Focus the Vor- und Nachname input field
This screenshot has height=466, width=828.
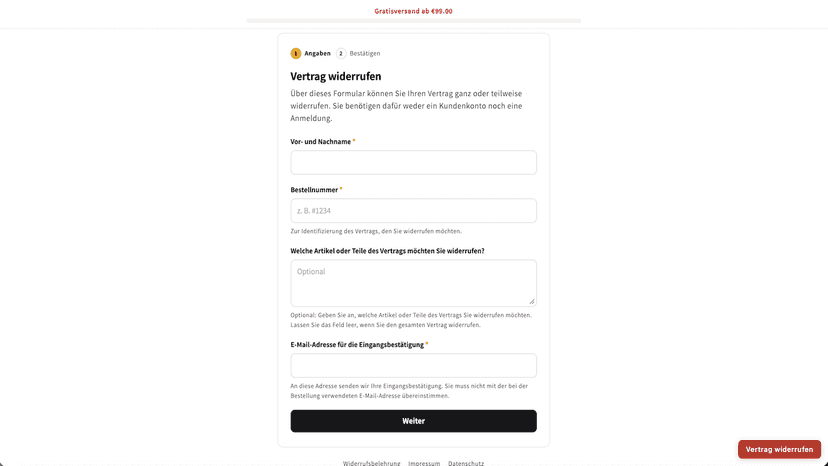pyautogui.click(x=413, y=162)
